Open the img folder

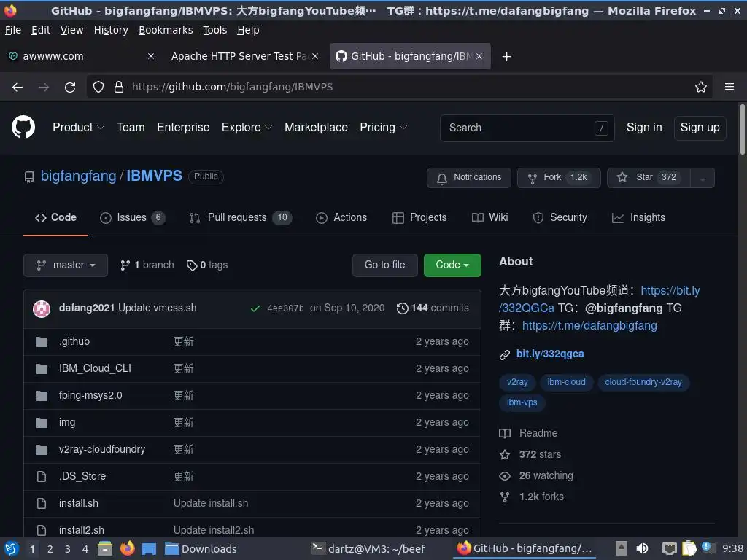coord(67,422)
